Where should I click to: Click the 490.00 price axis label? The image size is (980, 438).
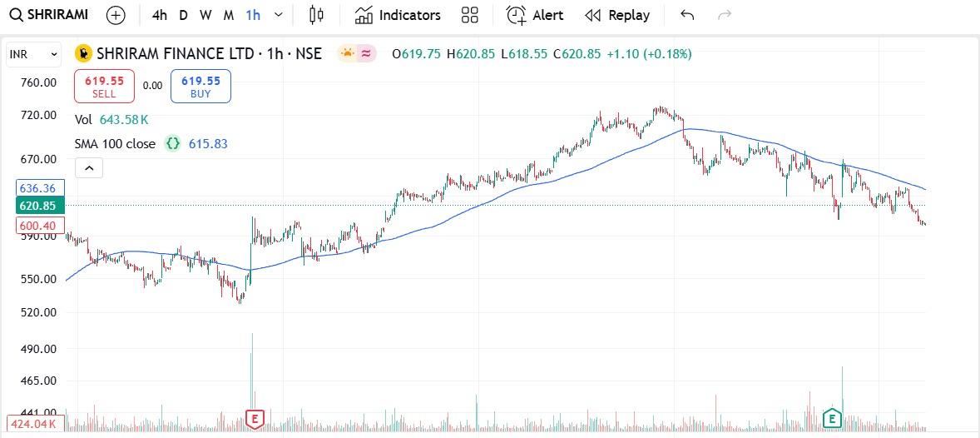[x=38, y=349]
